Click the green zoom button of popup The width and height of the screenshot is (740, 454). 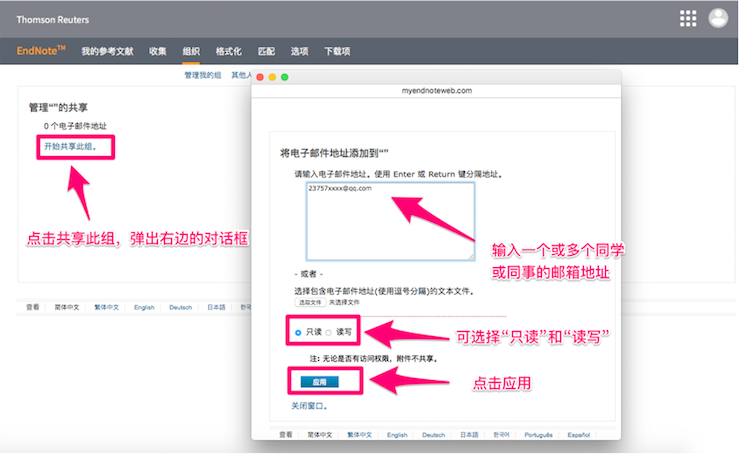click(285, 77)
